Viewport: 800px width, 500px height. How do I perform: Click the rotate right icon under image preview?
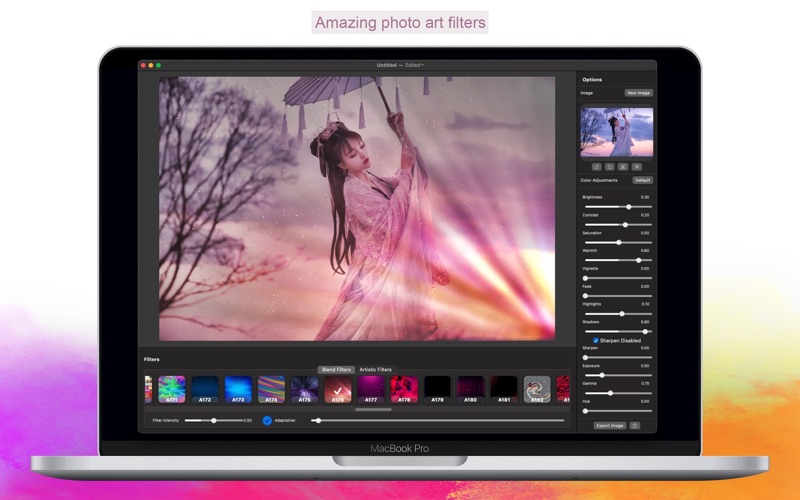tap(610, 167)
